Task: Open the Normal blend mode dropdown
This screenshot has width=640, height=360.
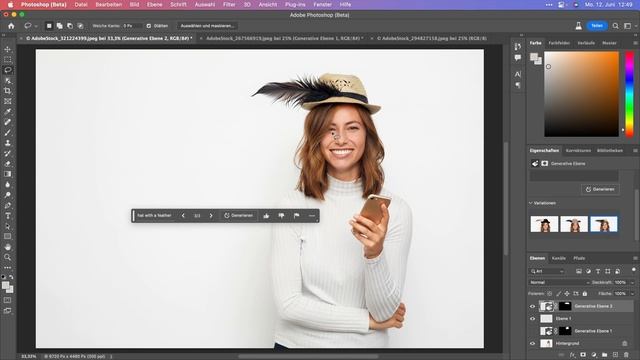Action: [x=559, y=282]
